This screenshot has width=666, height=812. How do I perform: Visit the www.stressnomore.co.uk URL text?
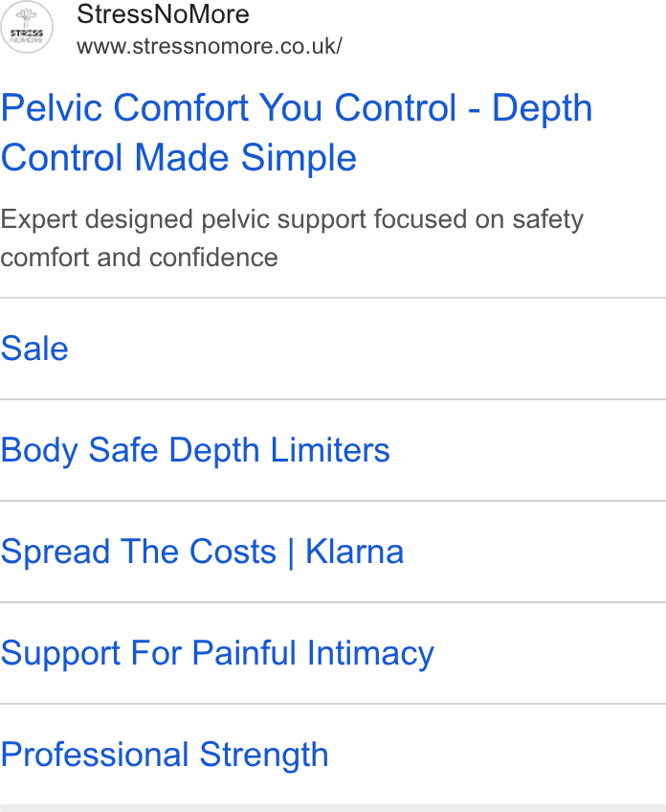coord(209,46)
